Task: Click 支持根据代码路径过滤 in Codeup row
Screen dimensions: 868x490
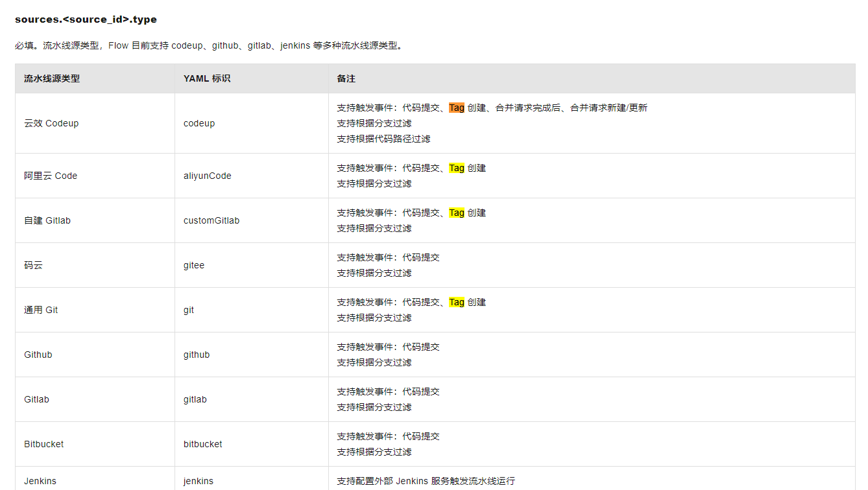Action: click(x=383, y=139)
